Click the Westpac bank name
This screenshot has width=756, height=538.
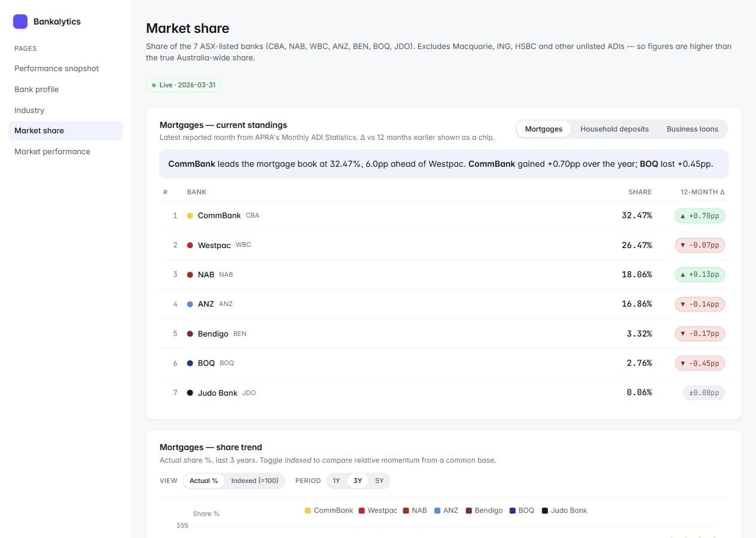click(x=214, y=245)
